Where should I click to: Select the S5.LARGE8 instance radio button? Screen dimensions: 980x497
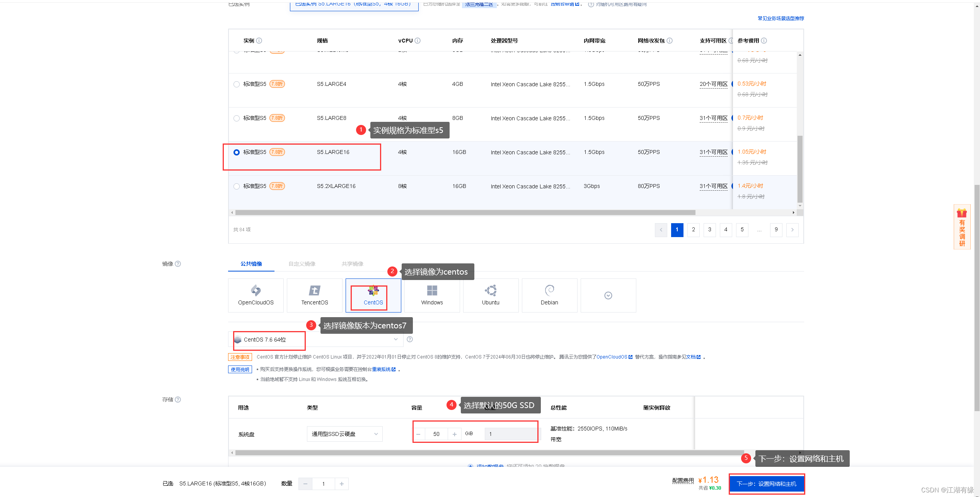(237, 118)
